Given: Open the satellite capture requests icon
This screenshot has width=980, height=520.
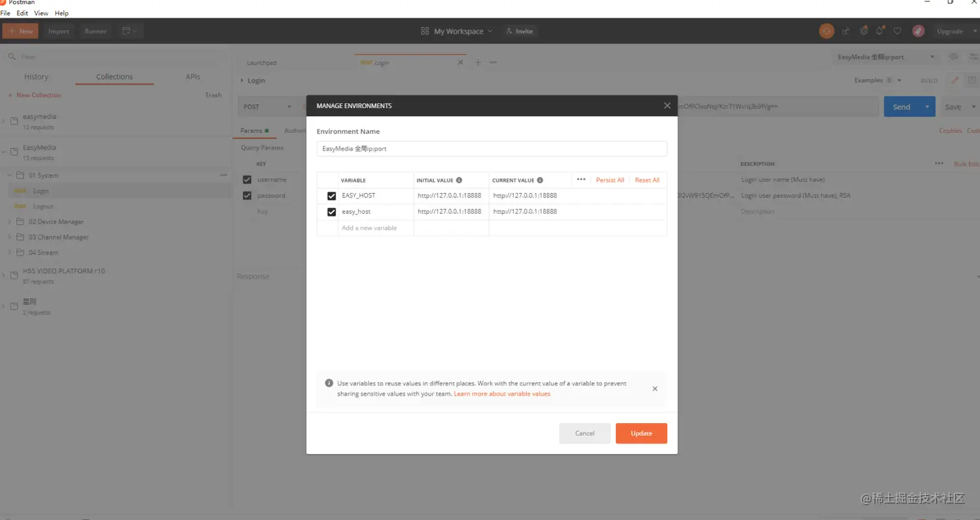Looking at the screenshot, I should point(846,31).
